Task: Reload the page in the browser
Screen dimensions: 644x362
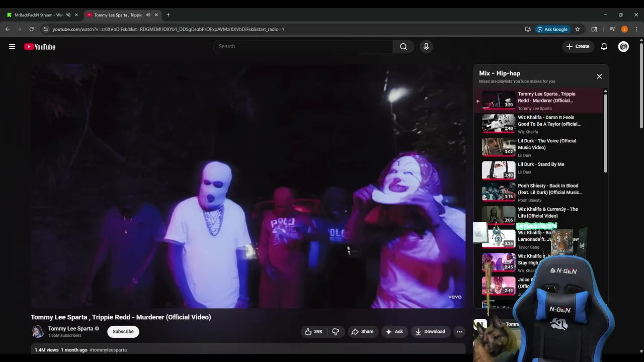Action: [x=31, y=29]
